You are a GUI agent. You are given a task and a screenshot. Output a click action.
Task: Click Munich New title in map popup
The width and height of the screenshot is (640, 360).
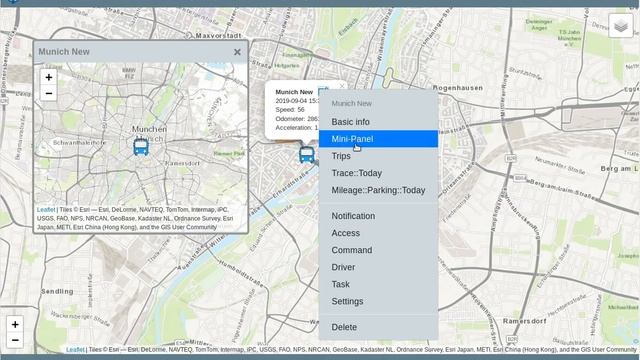pyautogui.click(x=294, y=92)
